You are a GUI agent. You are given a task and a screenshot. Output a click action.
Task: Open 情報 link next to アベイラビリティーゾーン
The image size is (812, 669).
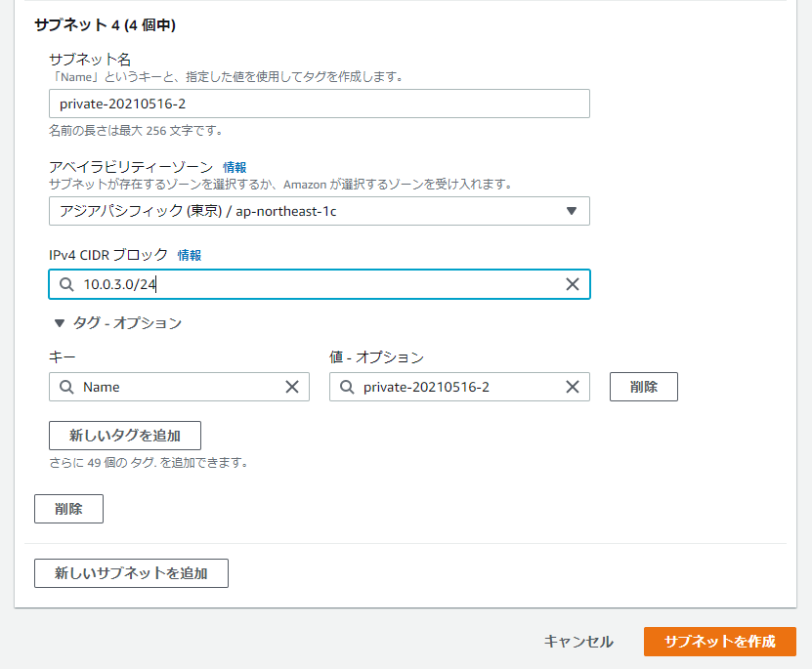tap(235, 167)
